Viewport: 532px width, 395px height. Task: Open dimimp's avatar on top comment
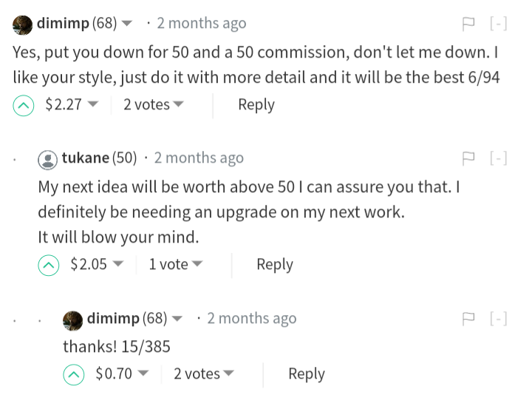click(x=23, y=24)
